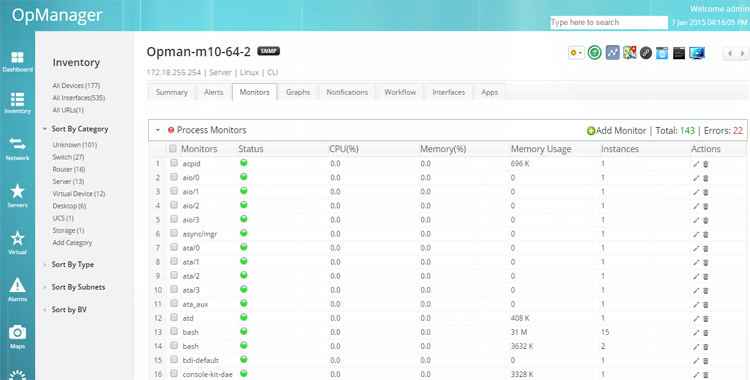Open the Servers star icon

[17, 195]
